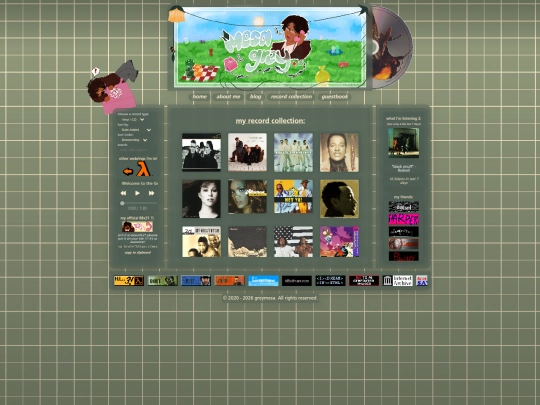Click the CD disc beside the banner

[x=392, y=48]
